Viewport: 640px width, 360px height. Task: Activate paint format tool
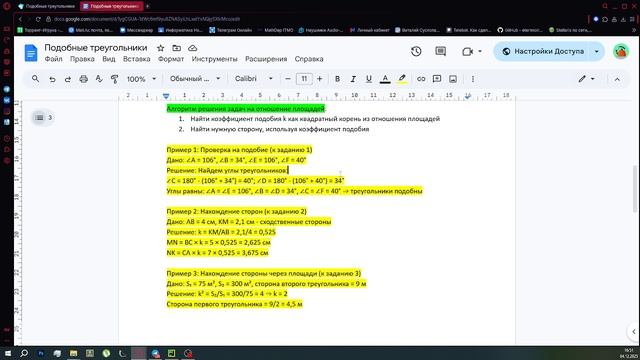[115, 79]
